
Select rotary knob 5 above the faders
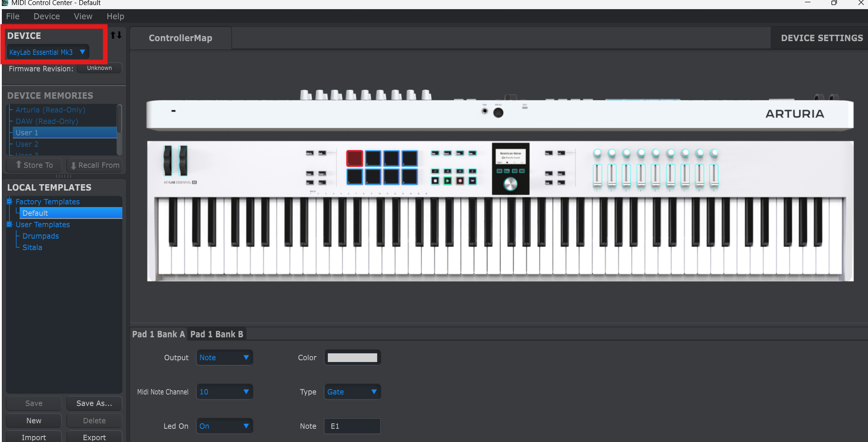[656, 153]
